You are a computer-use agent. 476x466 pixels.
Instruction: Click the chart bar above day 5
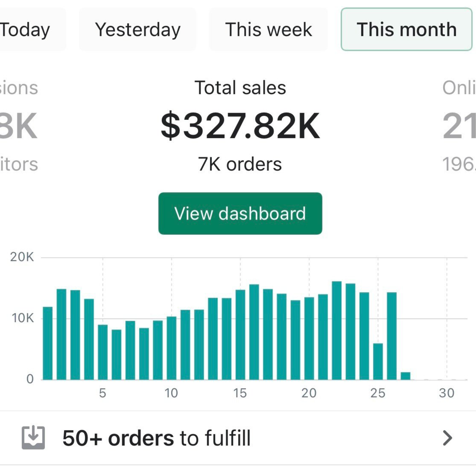point(103,352)
